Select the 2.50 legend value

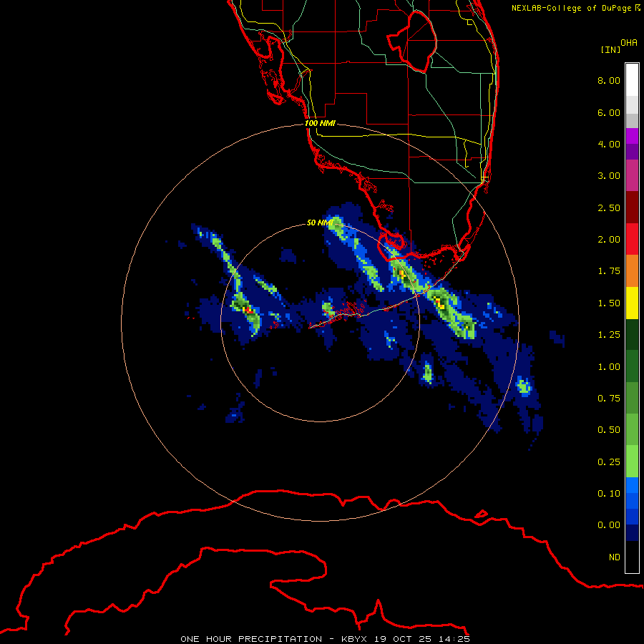[x=609, y=208]
